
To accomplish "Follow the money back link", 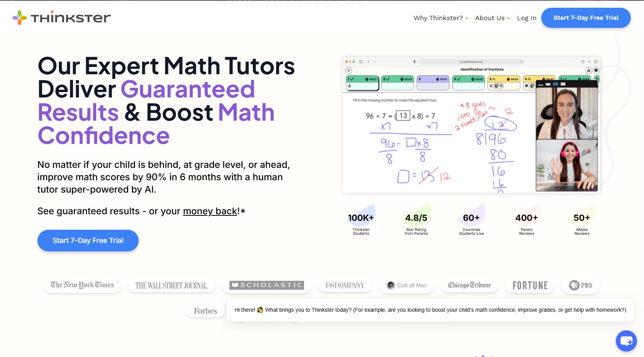I will [x=210, y=211].
